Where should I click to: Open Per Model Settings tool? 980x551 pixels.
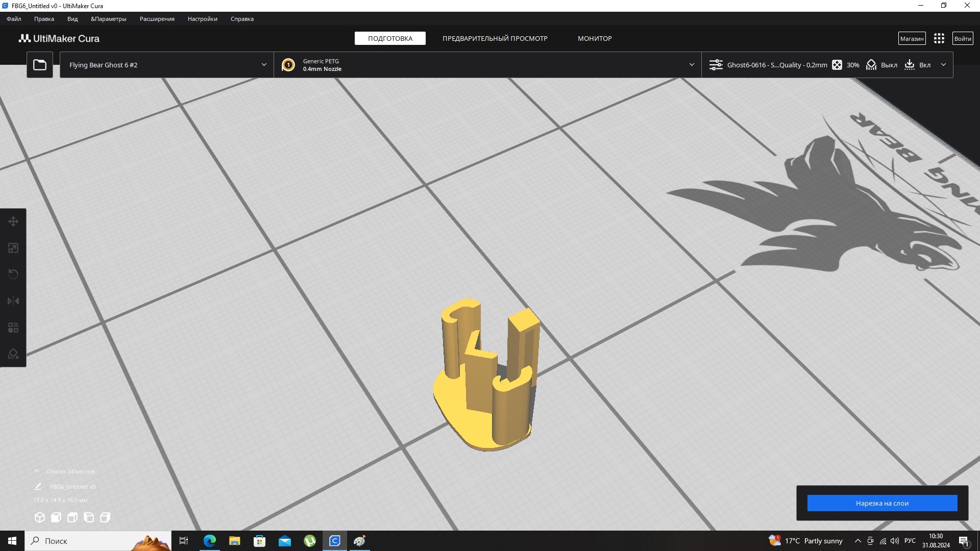point(13,328)
